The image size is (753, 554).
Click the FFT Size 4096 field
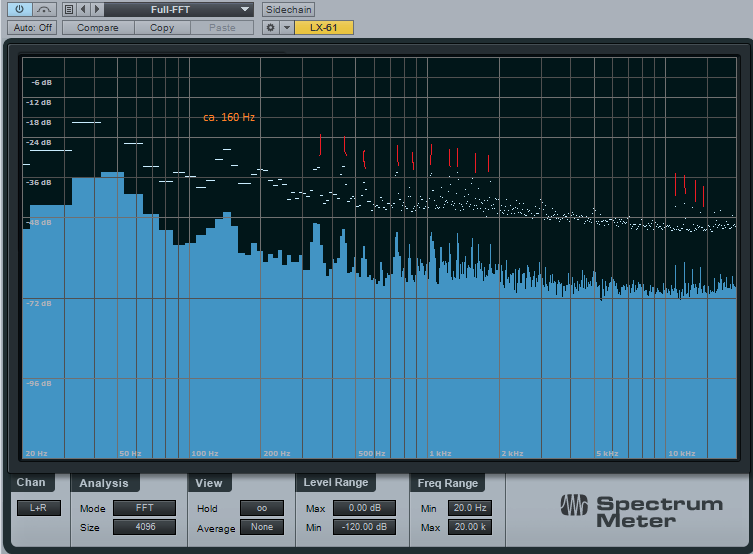click(x=144, y=528)
